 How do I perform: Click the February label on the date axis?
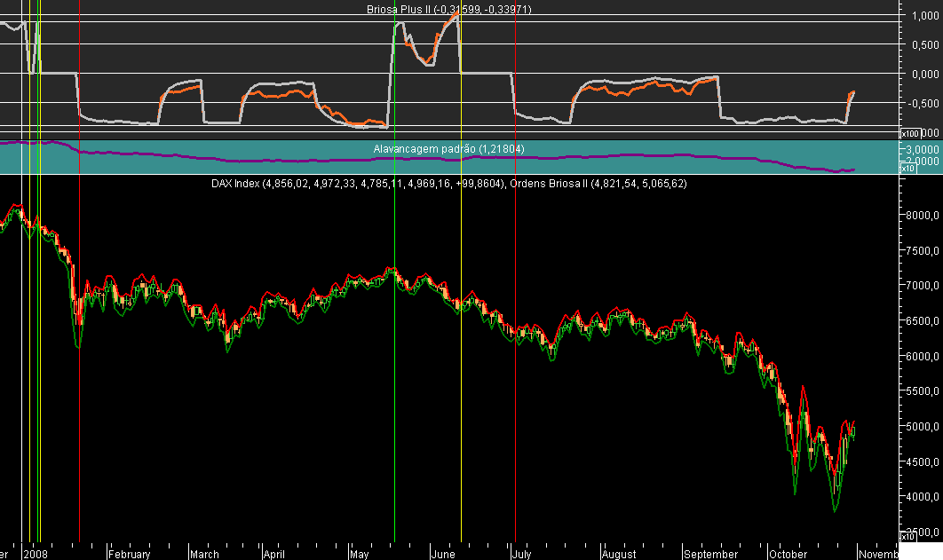(x=130, y=554)
